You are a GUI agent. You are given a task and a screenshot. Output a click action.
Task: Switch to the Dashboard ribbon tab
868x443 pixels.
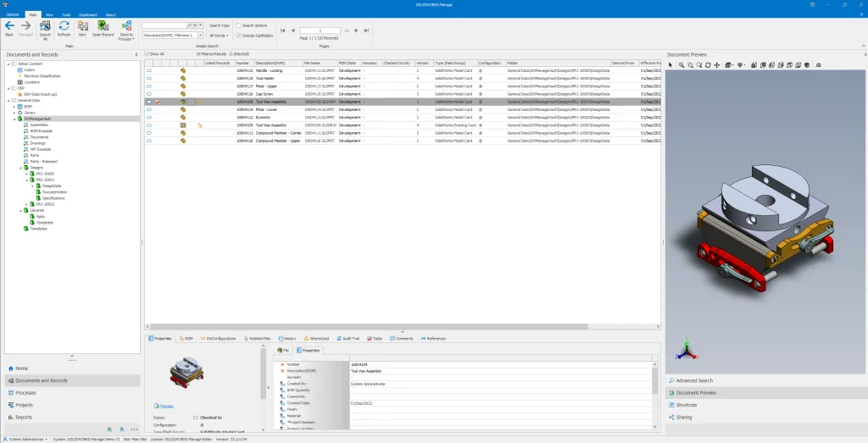click(87, 15)
